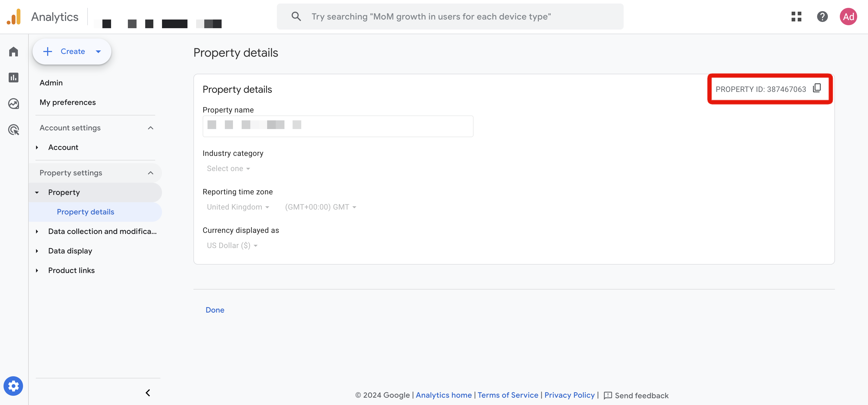Click the PROPERTY ID: 387467063 text

click(x=761, y=89)
